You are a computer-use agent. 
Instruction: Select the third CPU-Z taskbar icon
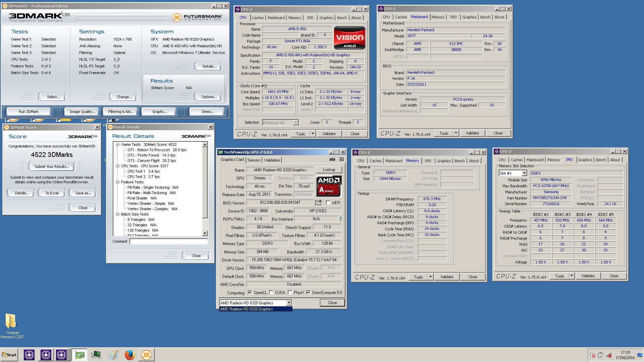point(61,355)
